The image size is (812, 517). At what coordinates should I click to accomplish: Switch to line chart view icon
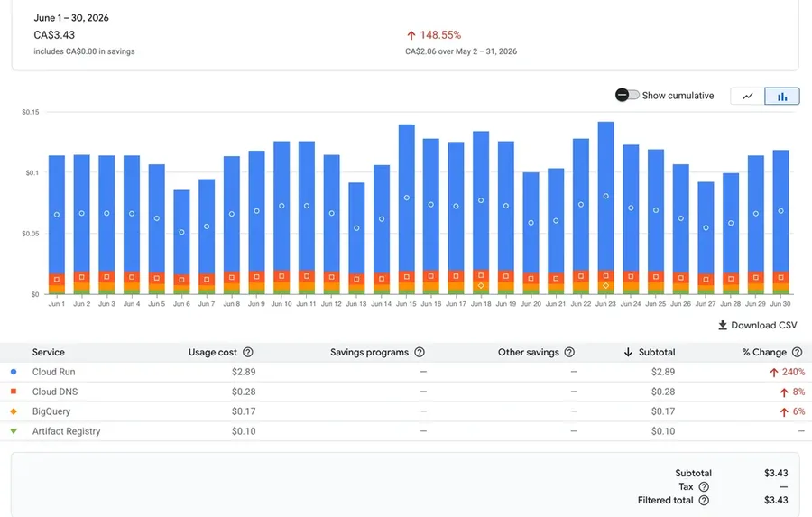click(747, 97)
